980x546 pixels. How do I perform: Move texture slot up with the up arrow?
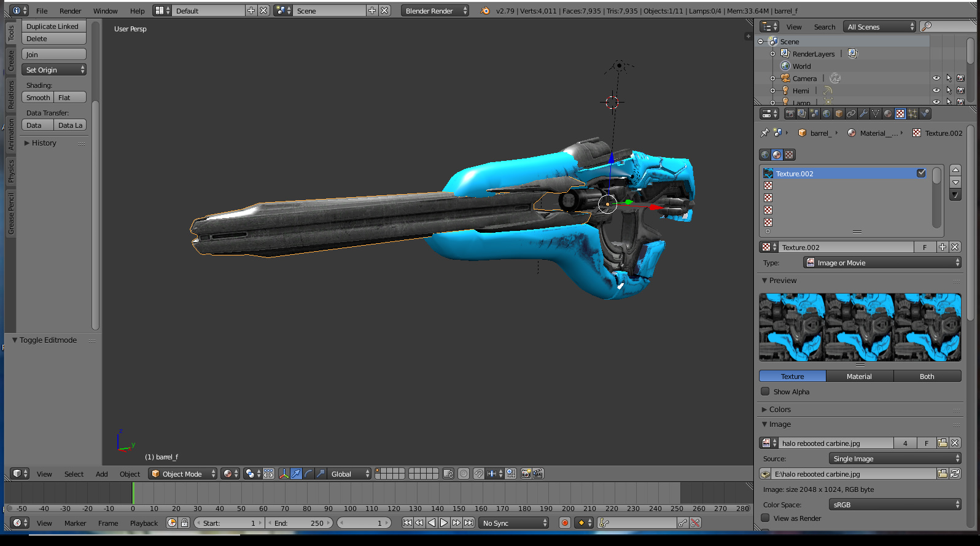955,170
